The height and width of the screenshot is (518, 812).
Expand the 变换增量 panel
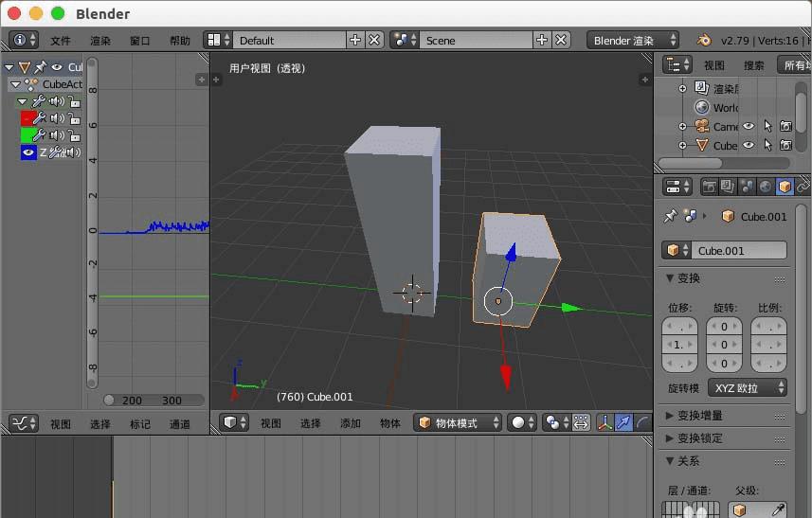click(x=699, y=416)
